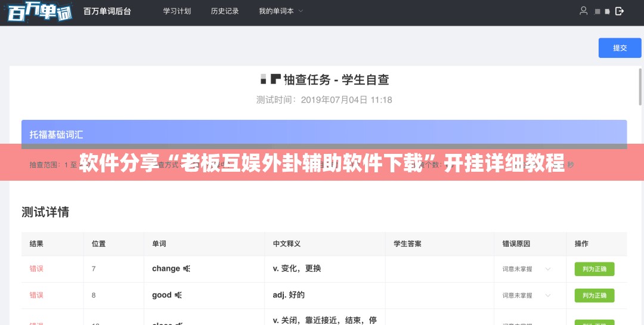Click the page vertical scrollbar
This screenshot has height=325, width=644.
[640, 86]
